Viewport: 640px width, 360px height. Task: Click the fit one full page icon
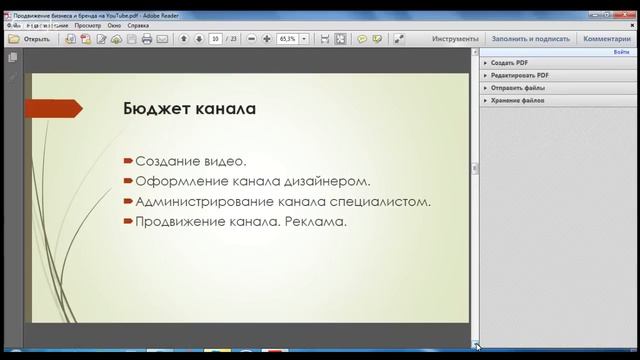340,39
